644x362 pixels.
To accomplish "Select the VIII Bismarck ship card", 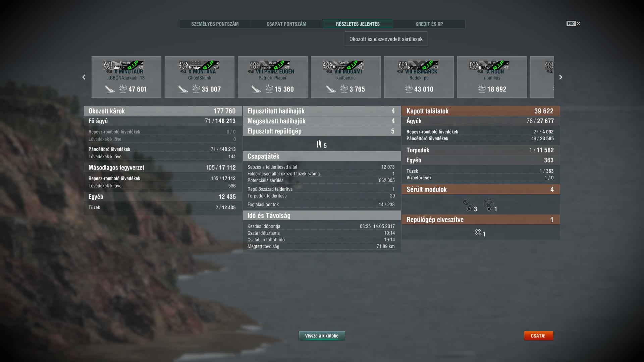I will pos(419,77).
